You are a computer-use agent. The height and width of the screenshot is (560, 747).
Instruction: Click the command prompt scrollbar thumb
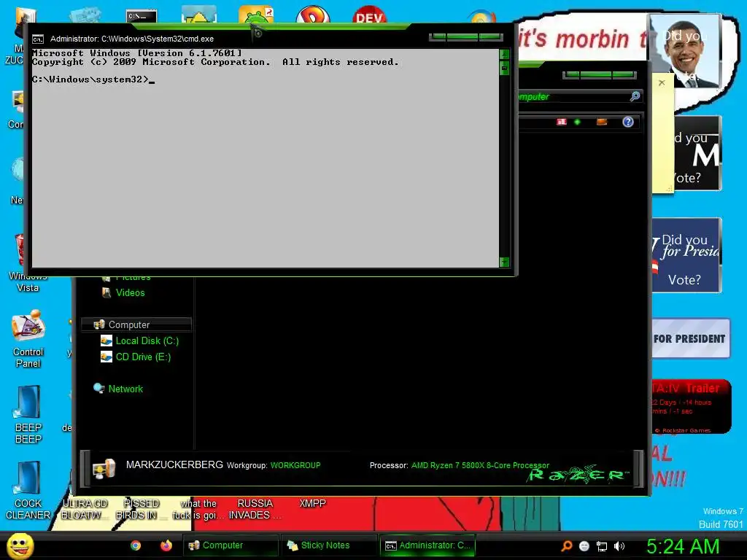[x=505, y=68]
